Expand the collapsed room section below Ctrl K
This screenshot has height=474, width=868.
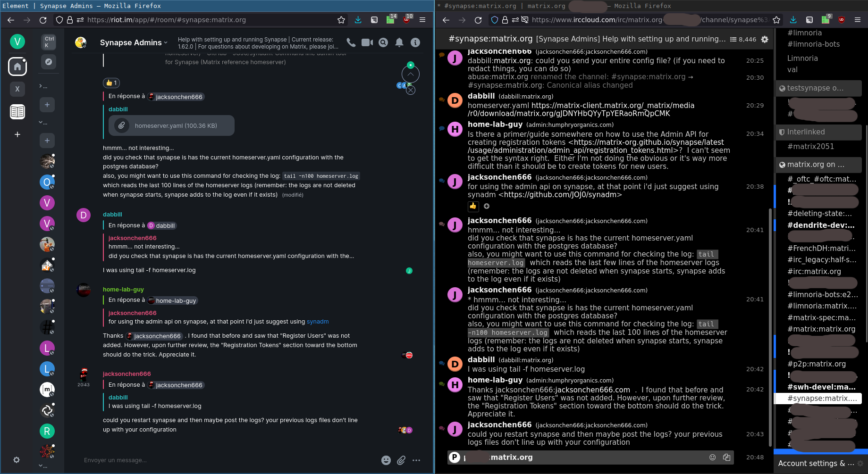click(x=43, y=86)
